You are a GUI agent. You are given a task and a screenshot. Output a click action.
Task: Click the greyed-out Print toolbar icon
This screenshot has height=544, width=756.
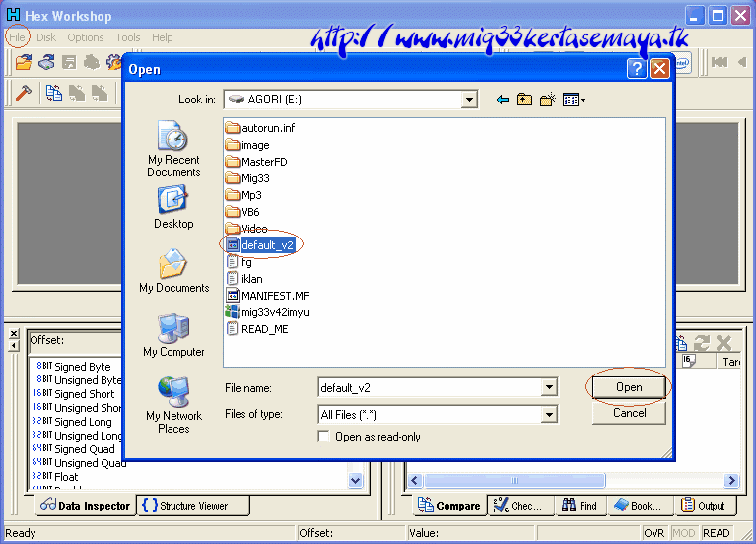92,62
